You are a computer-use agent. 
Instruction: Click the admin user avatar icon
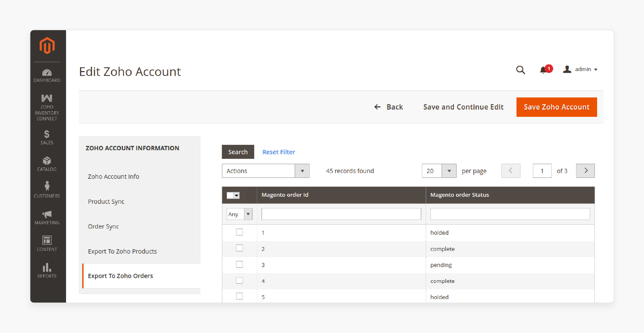coord(567,69)
